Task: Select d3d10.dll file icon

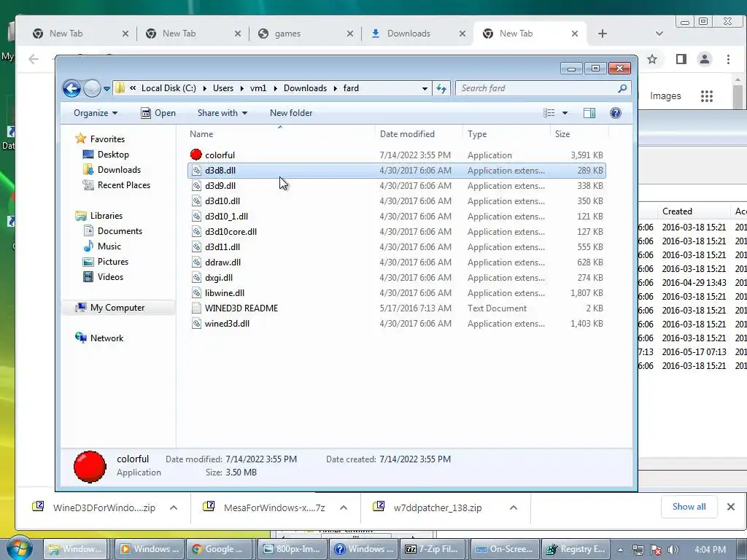Action: point(196,201)
